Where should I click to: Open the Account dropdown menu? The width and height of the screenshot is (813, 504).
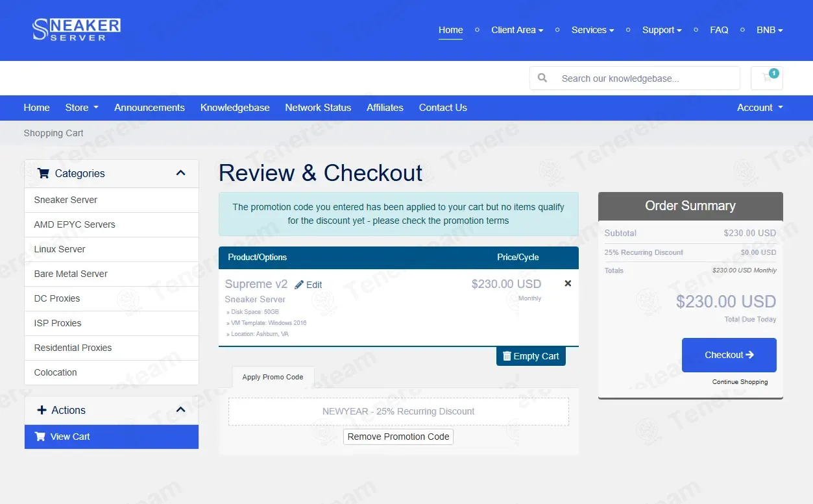click(x=760, y=108)
